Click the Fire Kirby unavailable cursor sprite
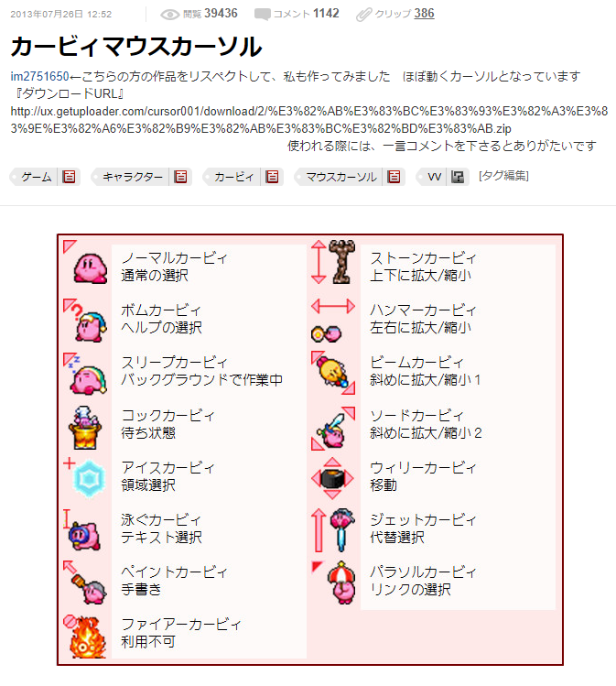Viewport: 616px width, 686px height. coord(88,637)
